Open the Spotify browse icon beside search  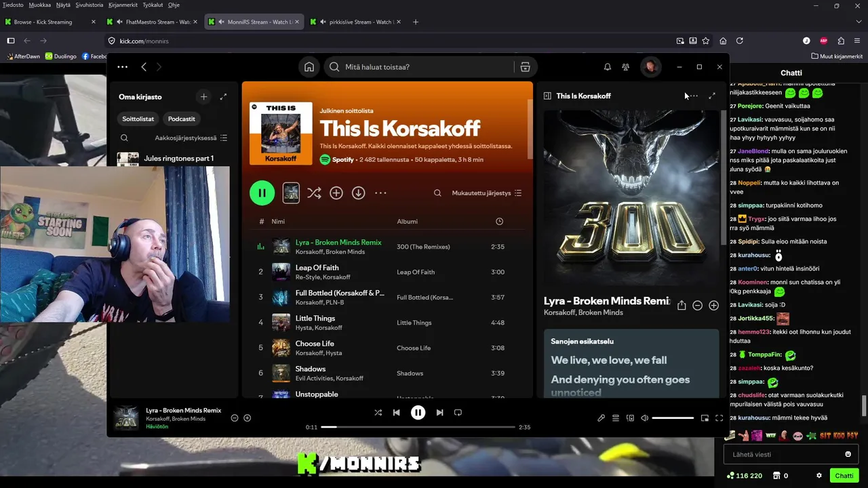point(525,67)
